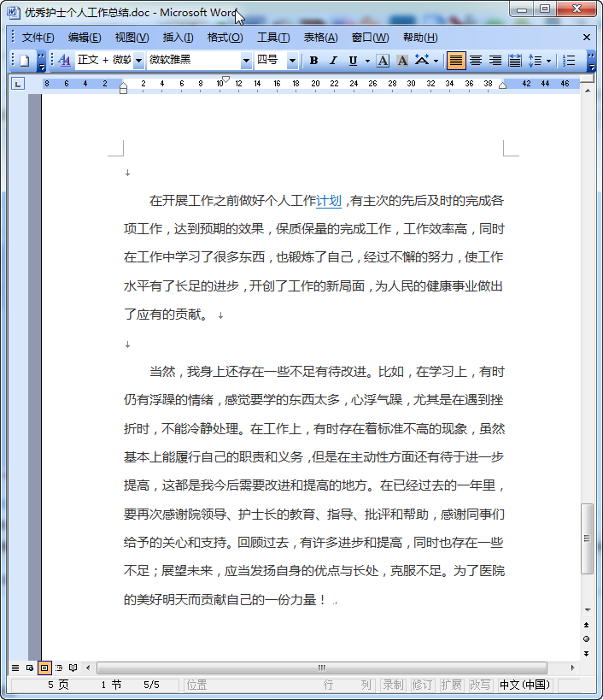
Task: Go to previous page button
Action: [x=587, y=625]
